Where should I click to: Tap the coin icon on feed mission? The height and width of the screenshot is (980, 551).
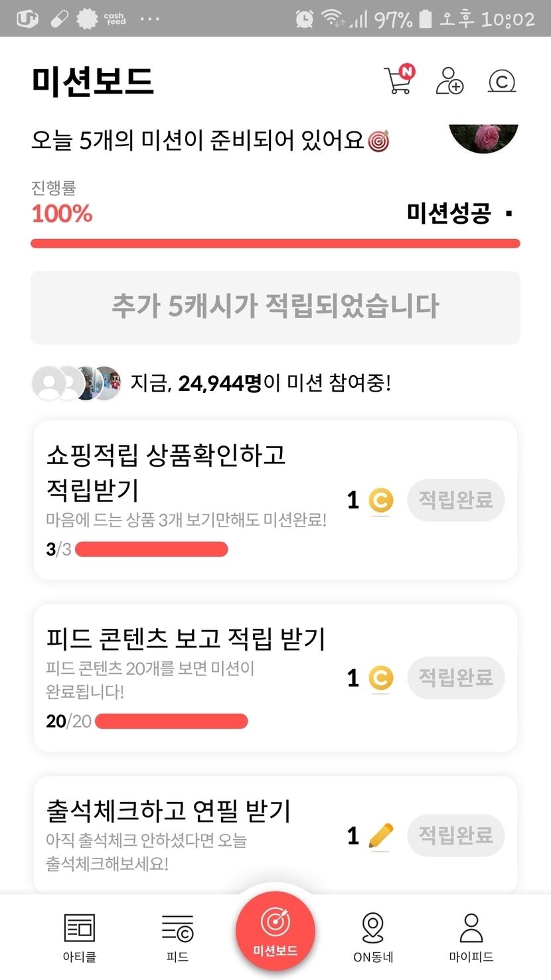pos(380,678)
